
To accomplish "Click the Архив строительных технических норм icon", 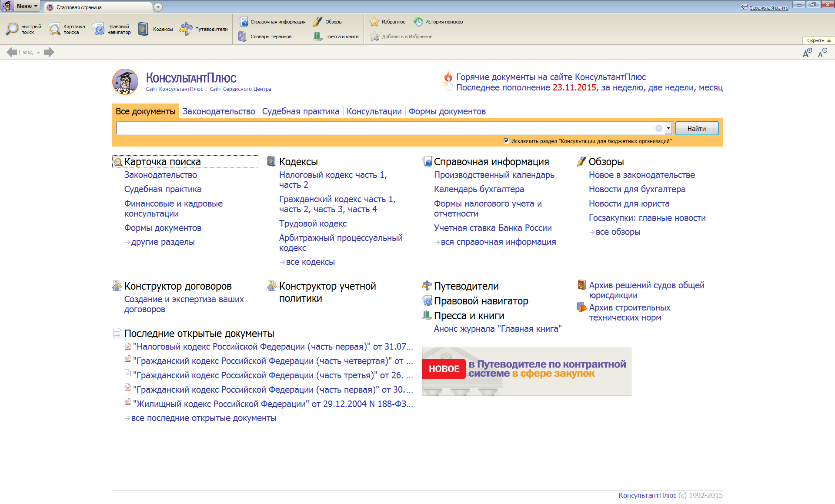I will [581, 307].
